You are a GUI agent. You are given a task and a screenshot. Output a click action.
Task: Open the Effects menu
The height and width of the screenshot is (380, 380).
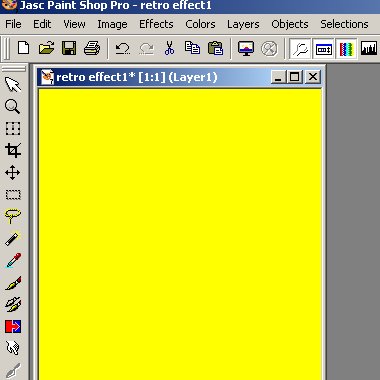click(x=156, y=24)
